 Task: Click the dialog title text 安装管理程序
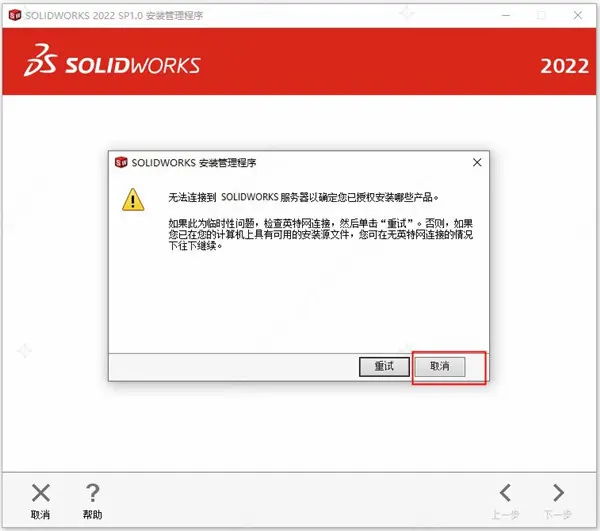coord(228,163)
